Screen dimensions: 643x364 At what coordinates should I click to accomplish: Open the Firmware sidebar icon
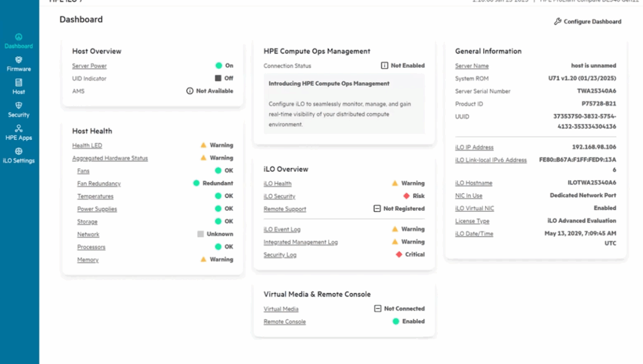(19, 60)
